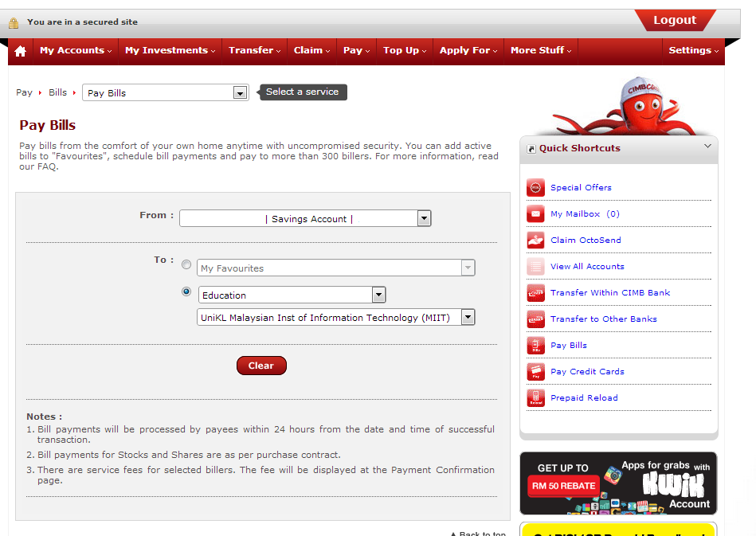Open the Transfer Within CIMB Bank link
The image size is (756, 536).
pos(610,292)
